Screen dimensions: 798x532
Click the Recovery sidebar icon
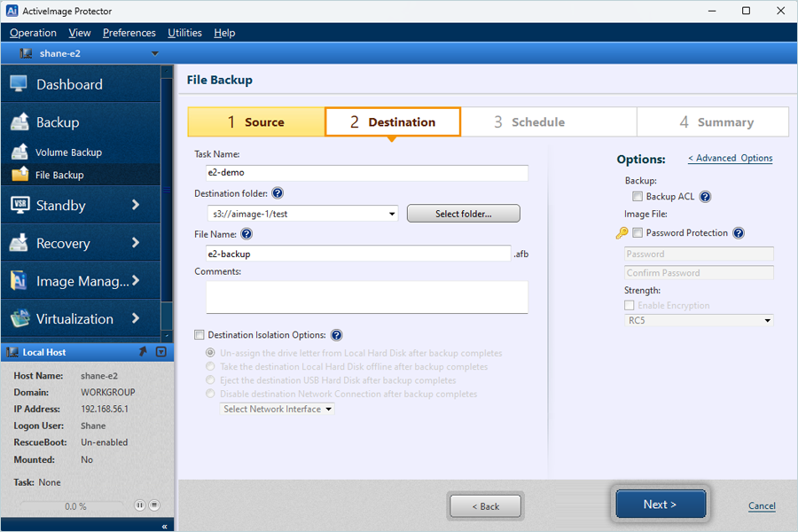19,243
